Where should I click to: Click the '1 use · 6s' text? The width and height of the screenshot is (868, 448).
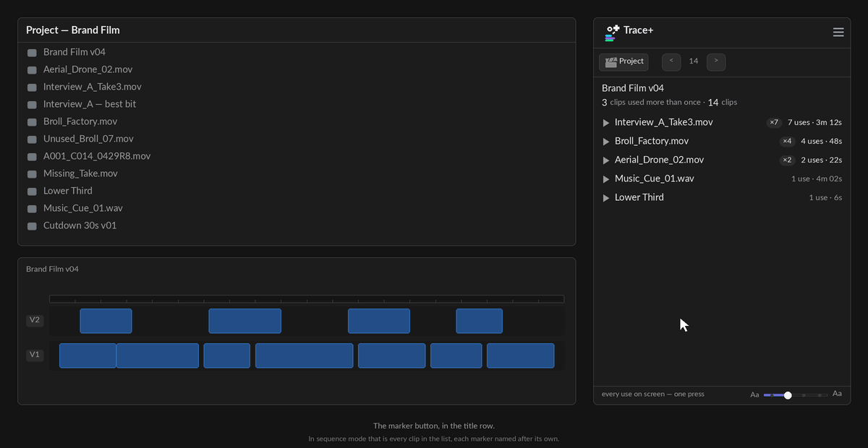(x=825, y=197)
